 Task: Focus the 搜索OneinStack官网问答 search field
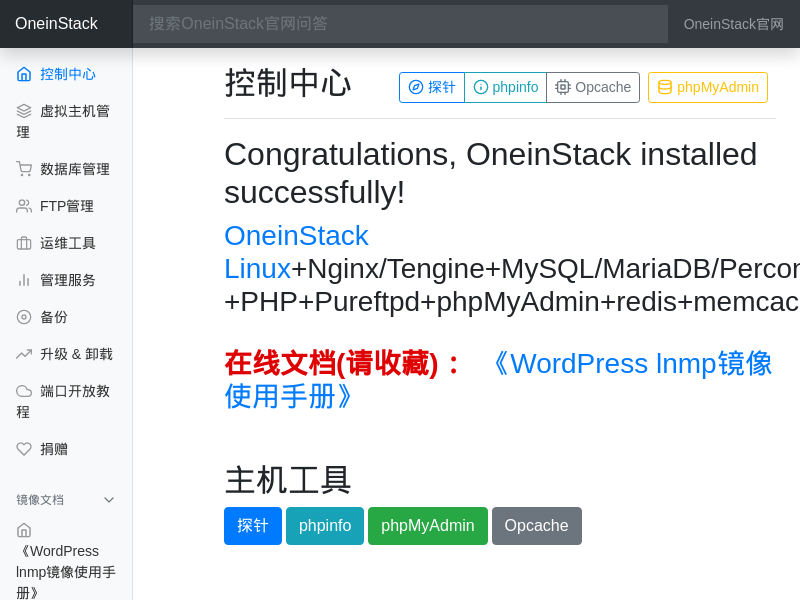click(401, 24)
